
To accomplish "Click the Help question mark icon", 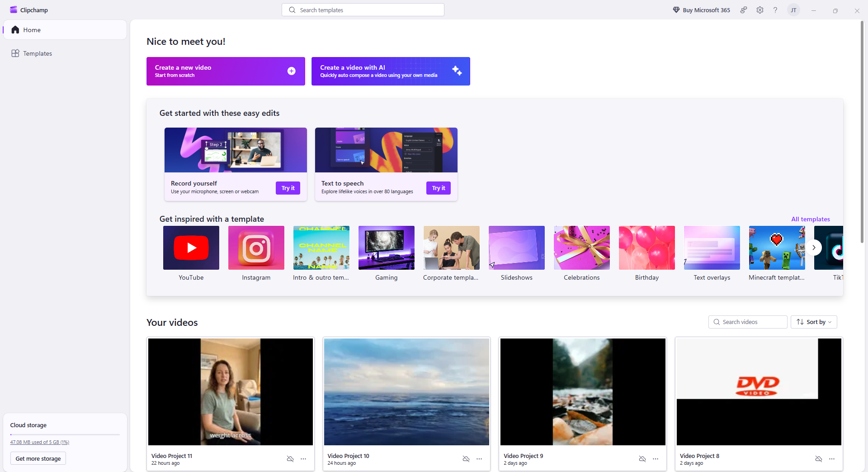I will pyautogui.click(x=775, y=10).
